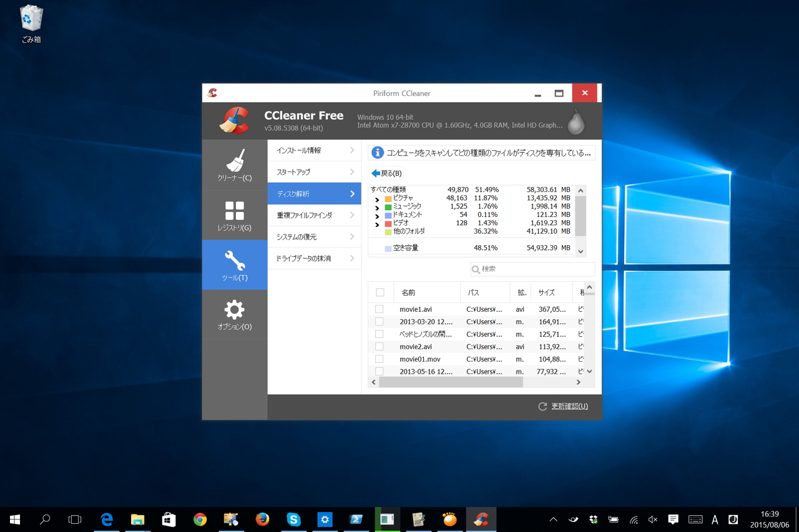
Task: Check the box for movie2.avi
Action: (x=379, y=347)
